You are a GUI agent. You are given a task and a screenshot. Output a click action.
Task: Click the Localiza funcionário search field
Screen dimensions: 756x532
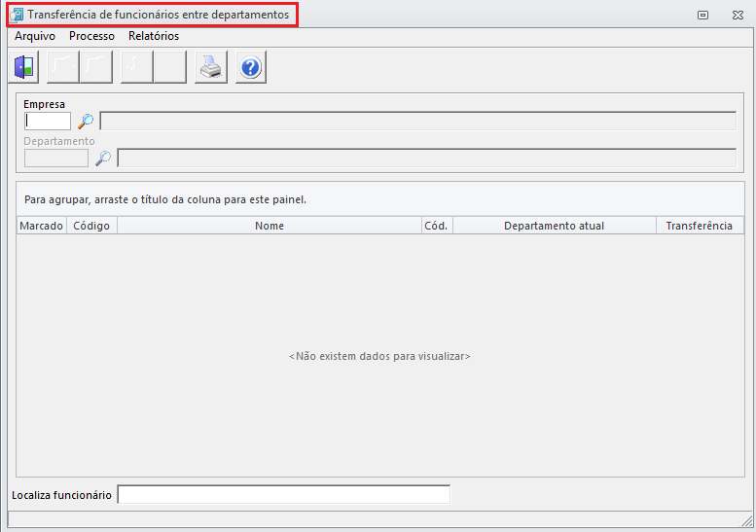click(x=284, y=494)
